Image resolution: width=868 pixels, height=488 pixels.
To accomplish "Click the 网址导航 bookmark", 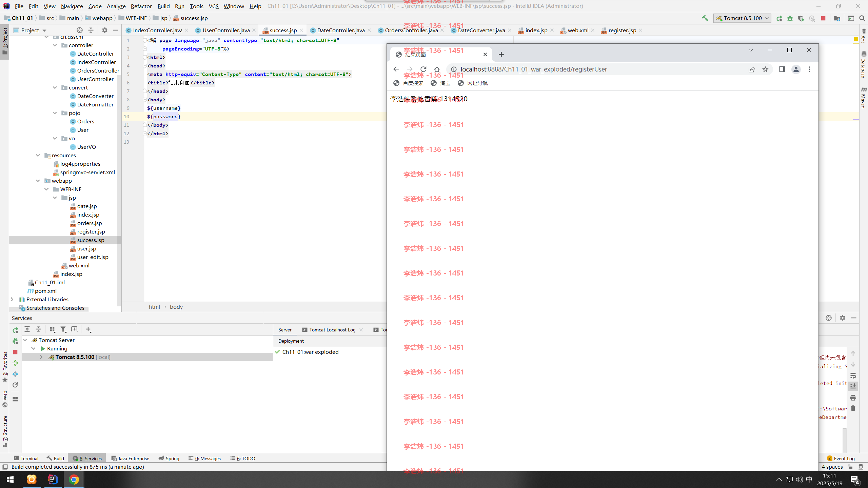I will 473,83.
